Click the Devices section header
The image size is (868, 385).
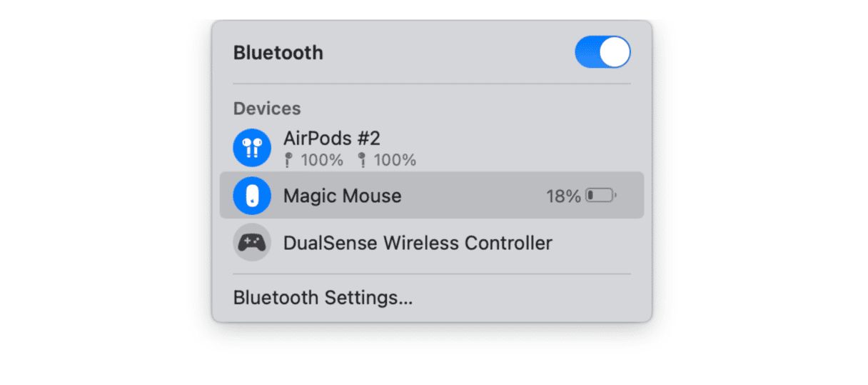pyautogui.click(x=267, y=109)
